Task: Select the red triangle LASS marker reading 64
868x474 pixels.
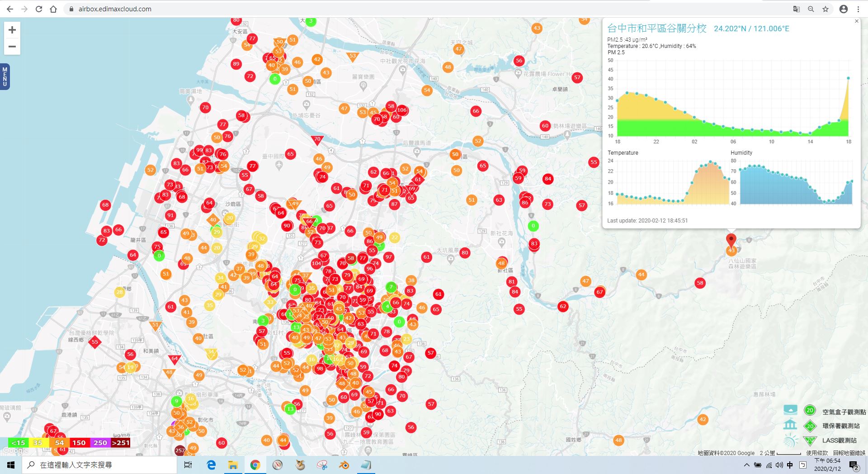Action: coord(175,359)
